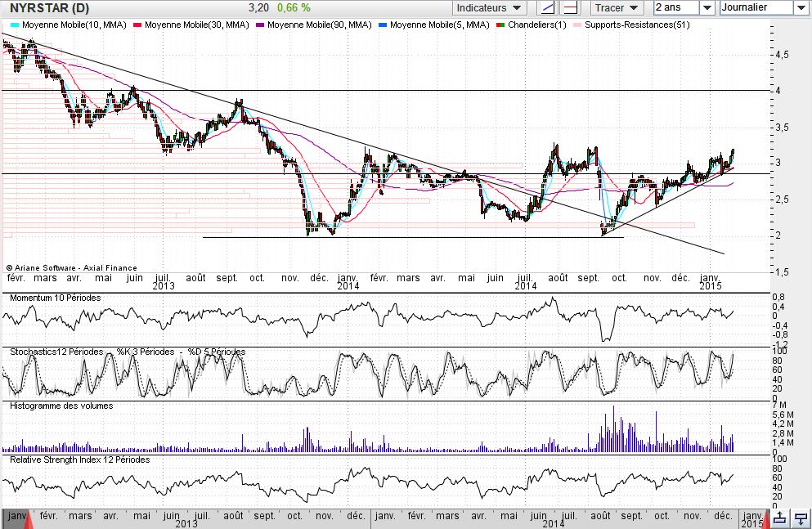Click the red Moyenne Mobile(30) legend marker
Image resolution: width=812 pixels, height=529 pixels.
click(x=136, y=25)
